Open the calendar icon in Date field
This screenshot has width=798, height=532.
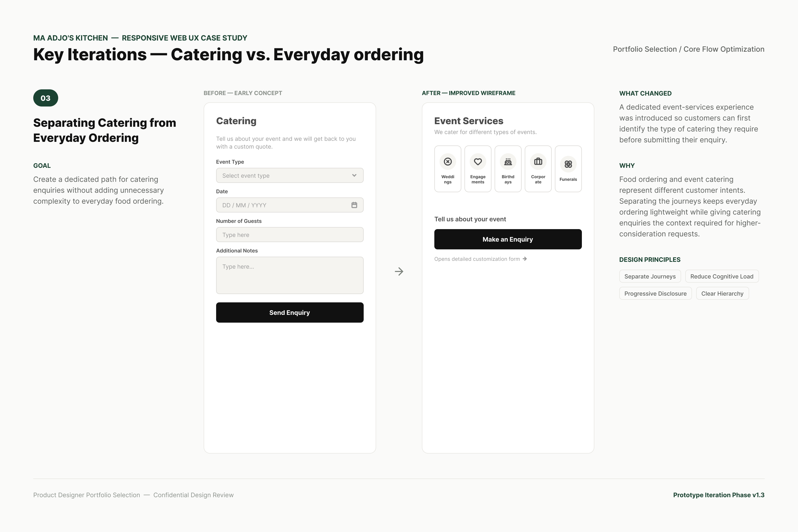354,205
